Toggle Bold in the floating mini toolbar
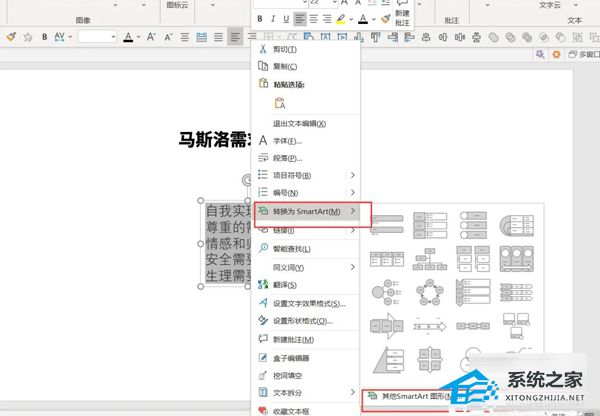The height and width of the screenshot is (416, 600). pyautogui.click(x=260, y=18)
